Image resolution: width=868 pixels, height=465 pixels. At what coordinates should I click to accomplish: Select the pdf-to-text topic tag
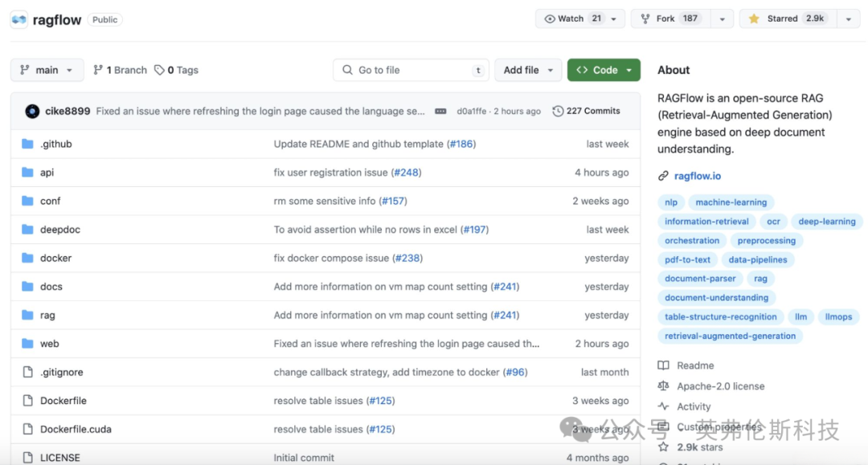click(687, 259)
